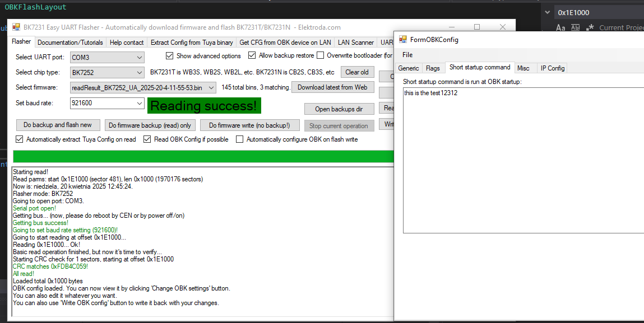This screenshot has width=644, height=323.
Task: Click Do firmware backup (read) only button
Action: [x=150, y=125]
